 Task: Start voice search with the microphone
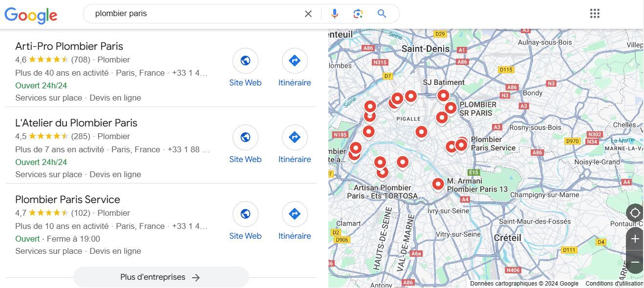(335, 14)
